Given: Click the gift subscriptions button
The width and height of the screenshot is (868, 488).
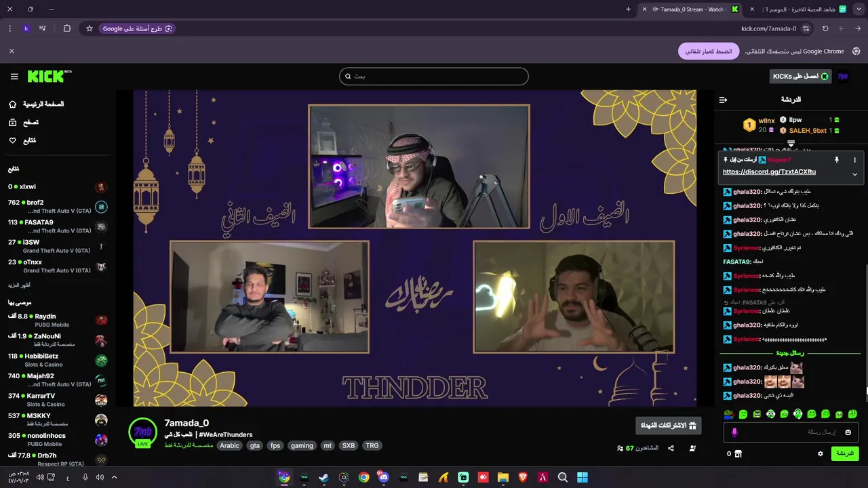Looking at the screenshot, I should click(x=669, y=426).
